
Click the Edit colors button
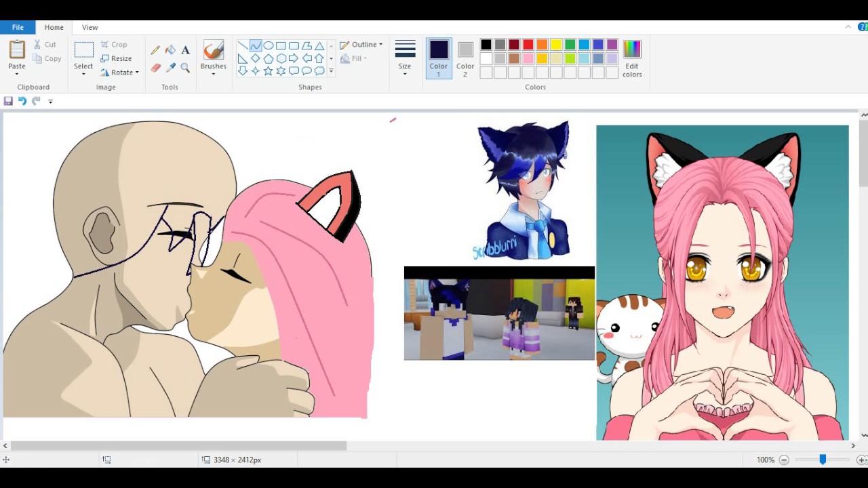click(x=632, y=58)
